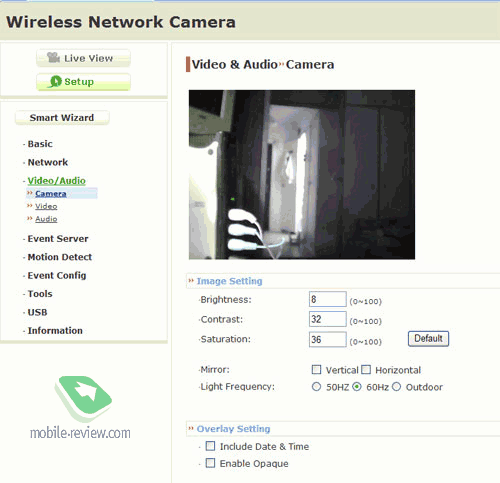The height and width of the screenshot is (483, 500).
Task: Restore image settings with Default button
Action: click(428, 339)
